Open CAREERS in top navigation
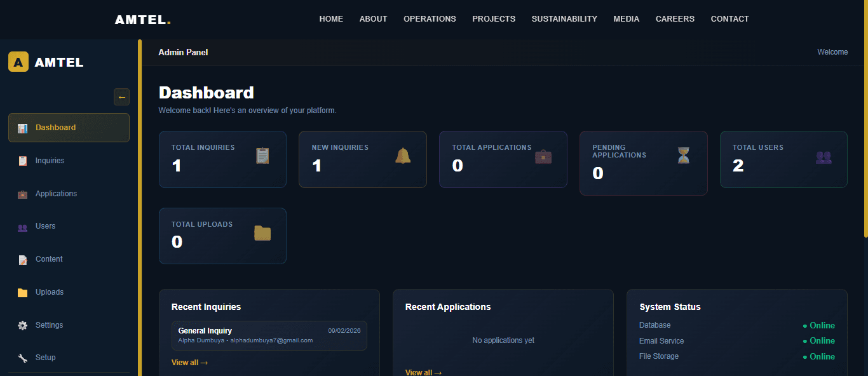 (675, 19)
